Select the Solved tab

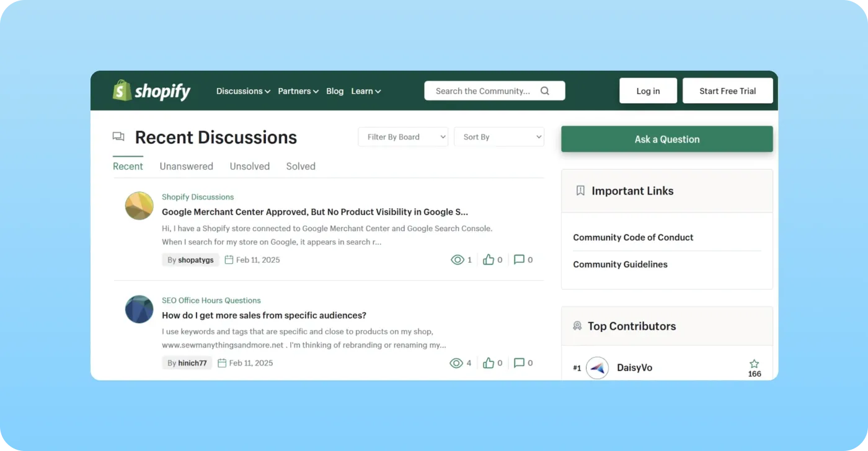point(301,166)
